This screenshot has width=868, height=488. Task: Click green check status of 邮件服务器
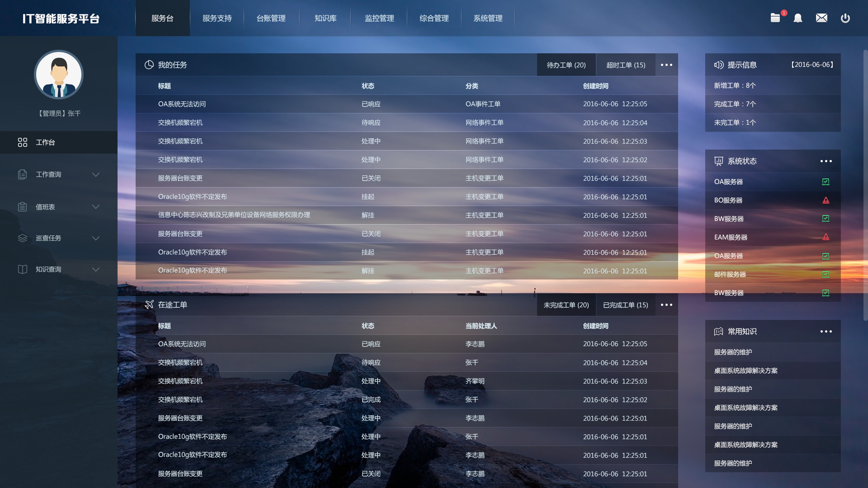coord(826,274)
